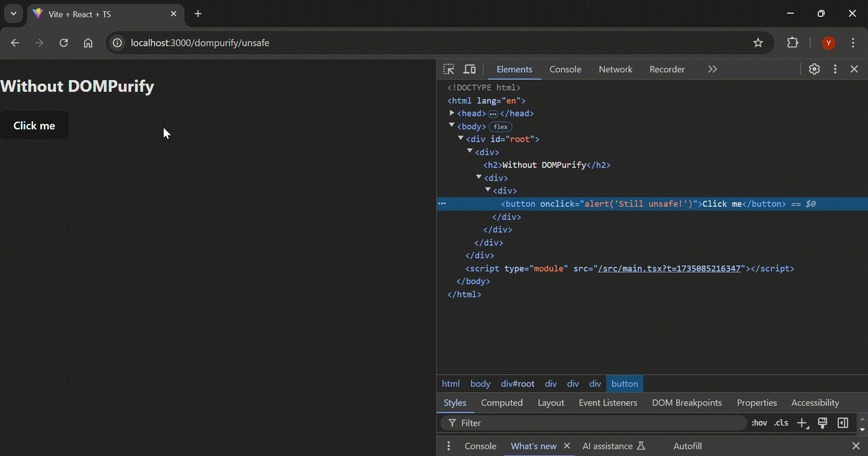The width and height of the screenshot is (868, 456).
Task: Open DevTools settings gear
Action: click(x=814, y=69)
